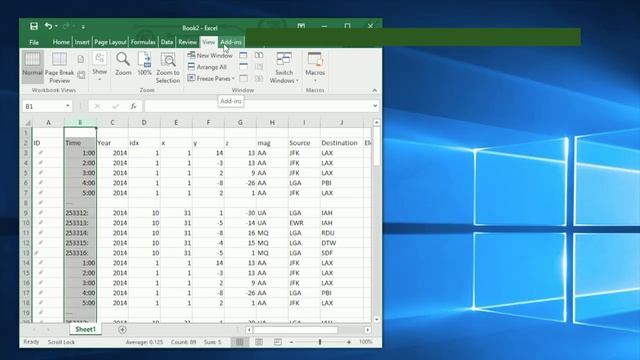Switch to Normal view in status bar
This screenshot has width=640, height=360.
click(x=240, y=342)
